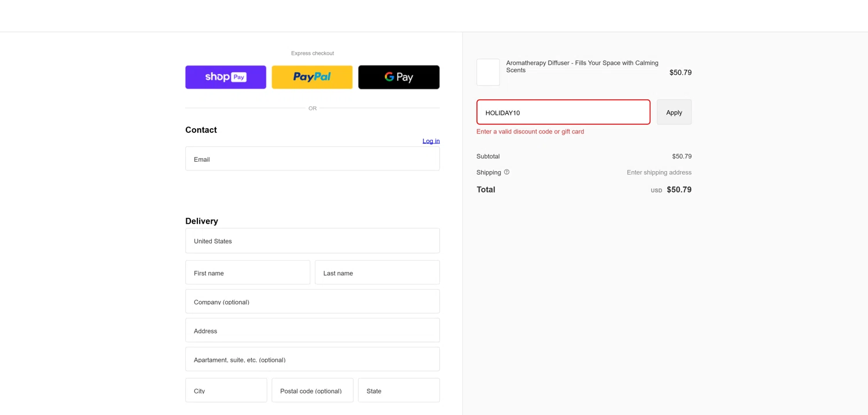
Task: Click the Apartment, suite, etc. field
Action: 312,360
